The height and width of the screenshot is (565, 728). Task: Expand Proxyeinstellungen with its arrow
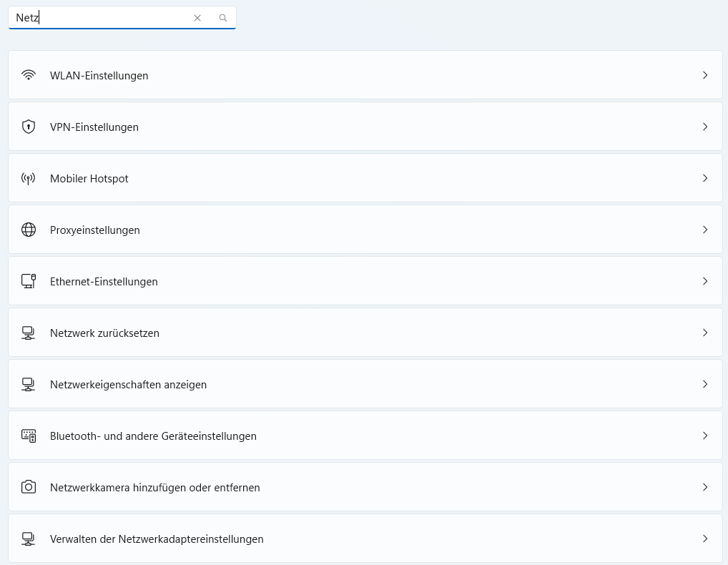click(705, 230)
